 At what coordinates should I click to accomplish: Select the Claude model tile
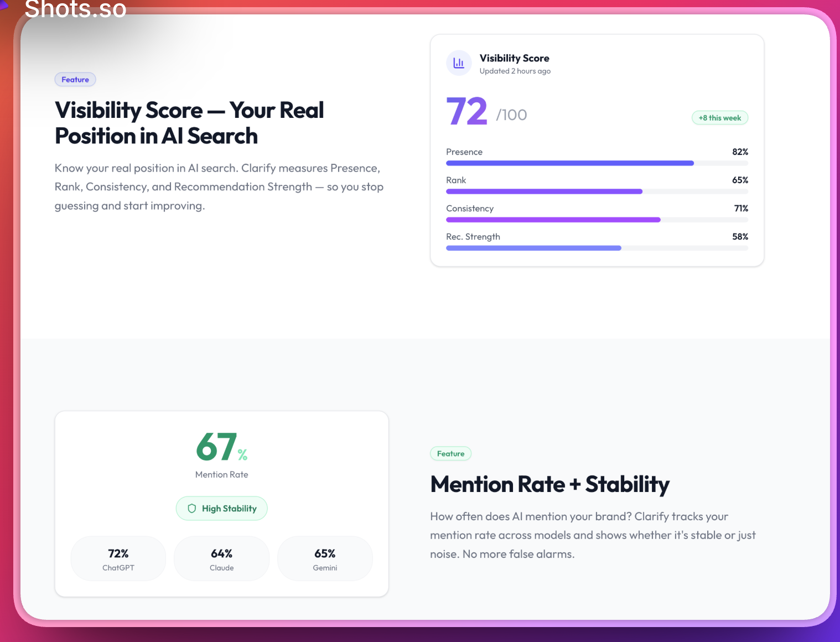(x=221, y=558)
